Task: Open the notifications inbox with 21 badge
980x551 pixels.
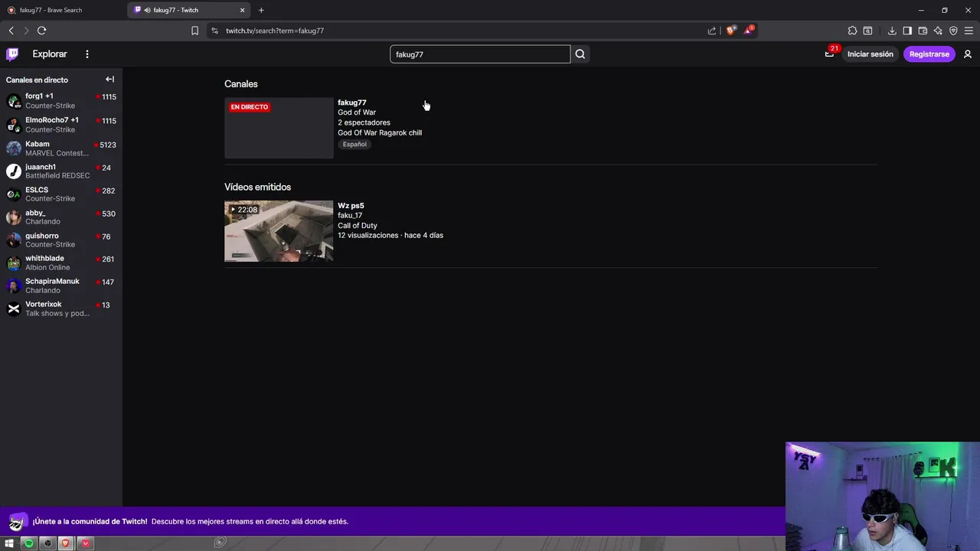Action: tap(829, 54)
